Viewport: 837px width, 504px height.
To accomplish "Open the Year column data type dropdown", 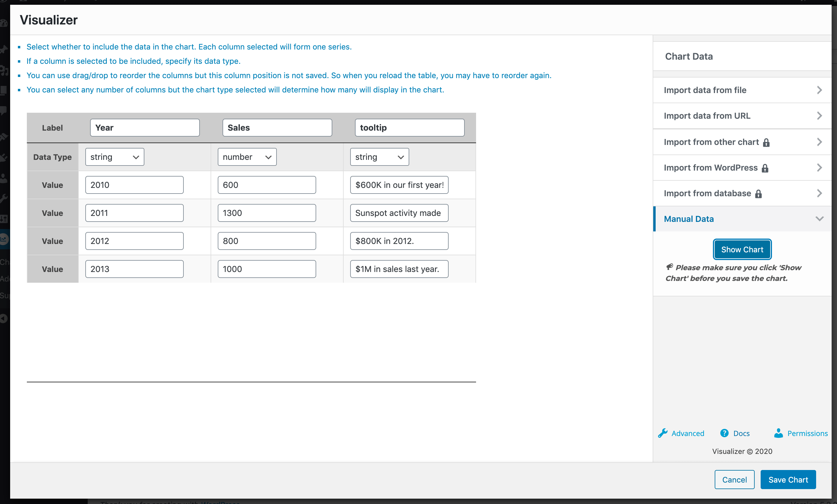I will click(x=115, y=157).
